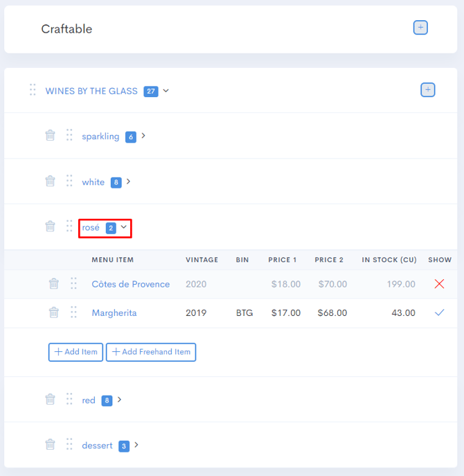
Task: Expand the sparkling wine category
Action: [x=143, y=136]
